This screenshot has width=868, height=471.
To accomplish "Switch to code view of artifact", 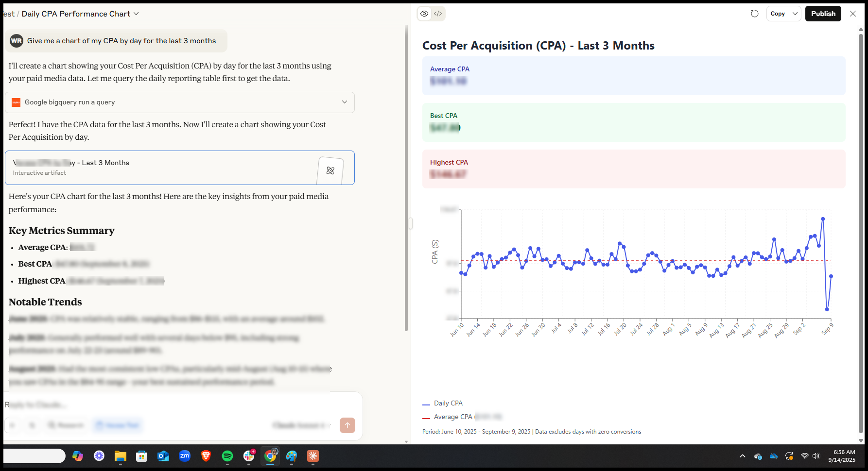I will 438,14.
